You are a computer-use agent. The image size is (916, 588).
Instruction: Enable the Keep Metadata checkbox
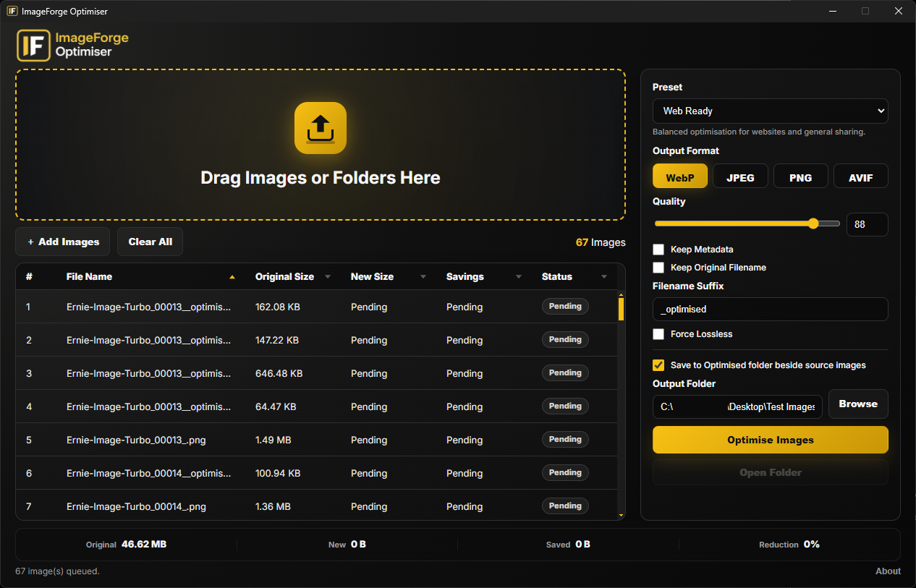pyautogui.click(x=658, y=250)
